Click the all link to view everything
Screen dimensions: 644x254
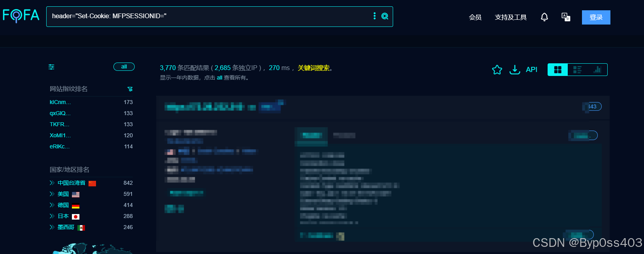coord(219,78)
